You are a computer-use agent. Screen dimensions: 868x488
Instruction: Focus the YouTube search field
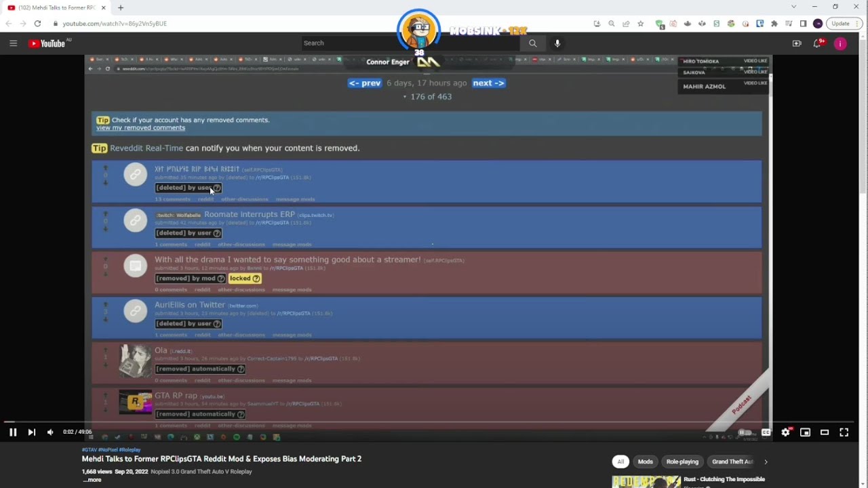410,43
